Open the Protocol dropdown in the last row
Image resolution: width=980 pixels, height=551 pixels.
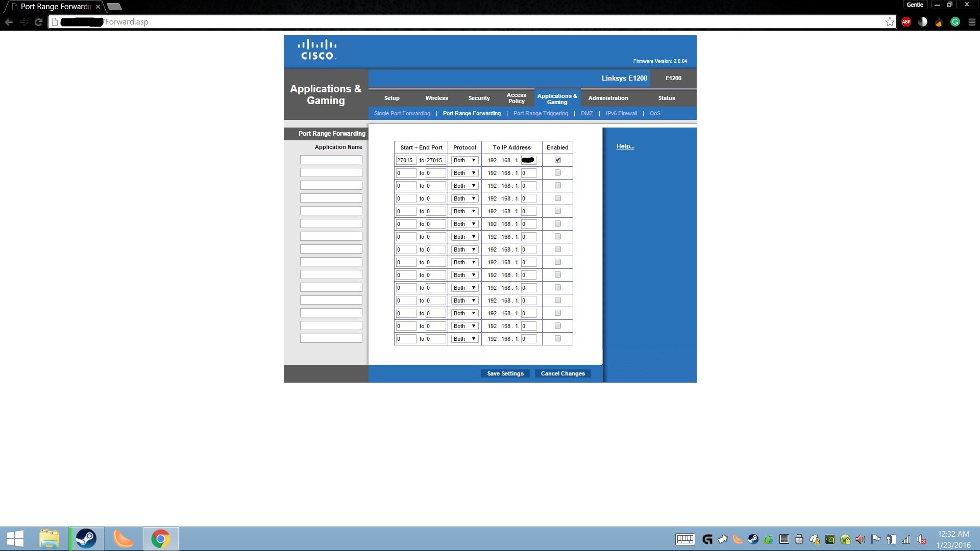coord(464,339)
